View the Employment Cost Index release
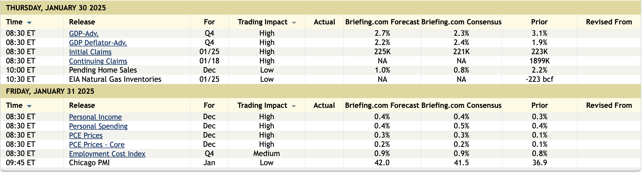 (107, 154)
